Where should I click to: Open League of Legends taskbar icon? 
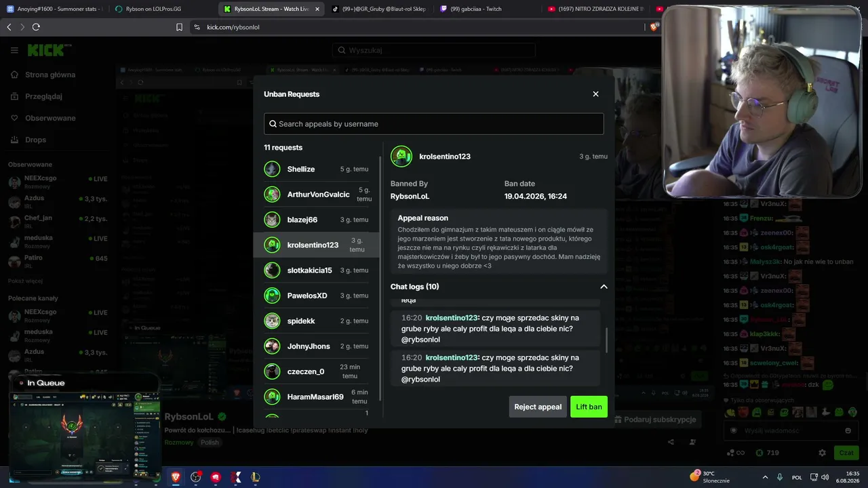pyautogui.click(x=256, y=477)
